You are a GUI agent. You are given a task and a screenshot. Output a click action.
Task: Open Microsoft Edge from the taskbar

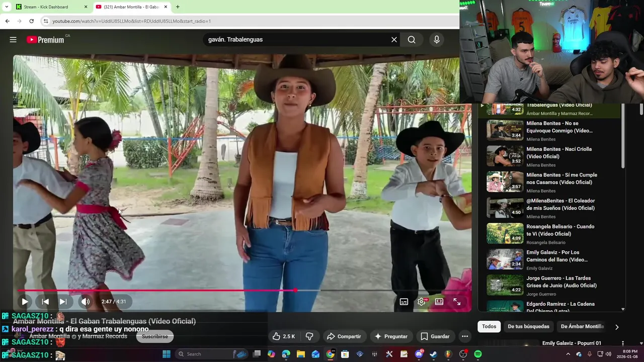coord(286,354)
